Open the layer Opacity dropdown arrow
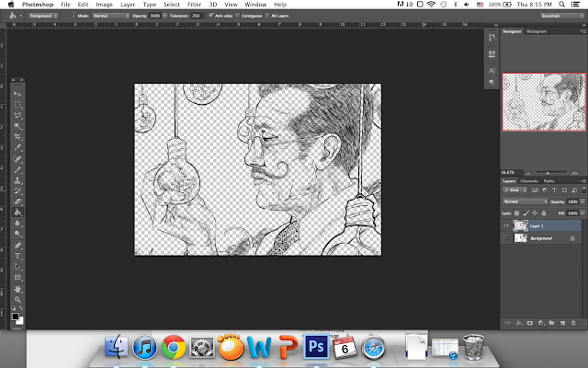Screen dimensions: 588x368 tap(582, 201)
